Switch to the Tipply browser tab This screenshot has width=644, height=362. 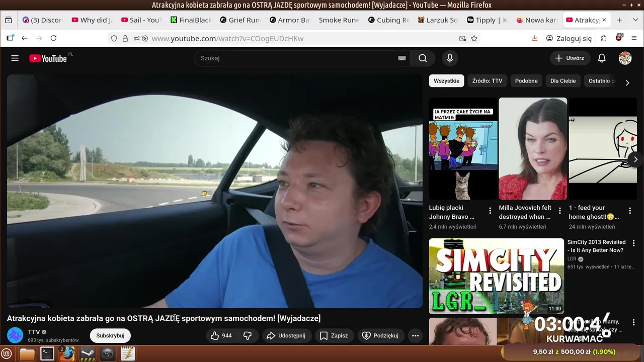[x=487, y=20]
